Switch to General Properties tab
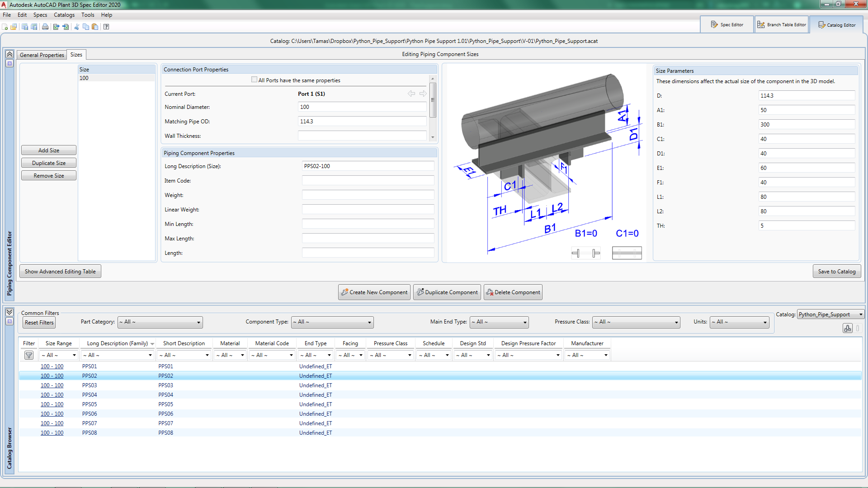This screenshot has width=868, height=488. coord(42,55)
